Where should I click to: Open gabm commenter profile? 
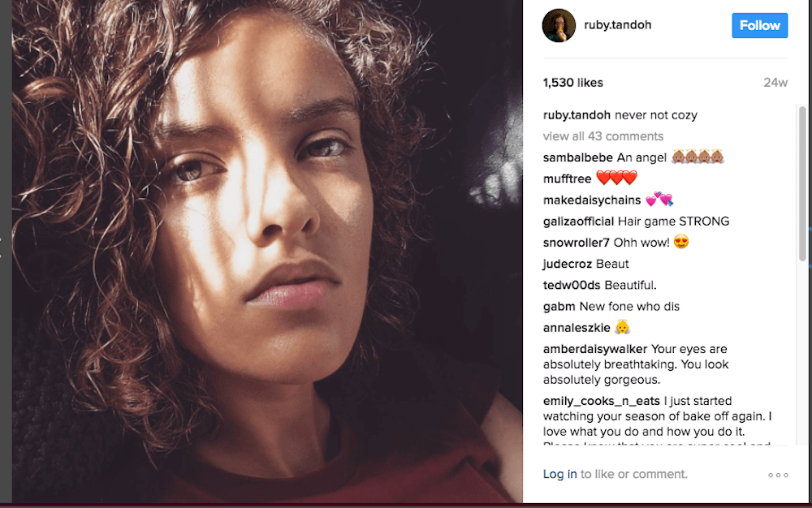[559, 306]
